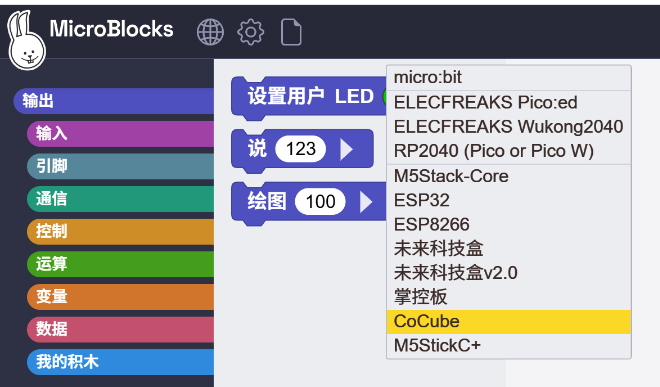The width and height of the screenshot is (660, 387).
Task: Expand the 说 block arrow
Action: pos(346,149)
